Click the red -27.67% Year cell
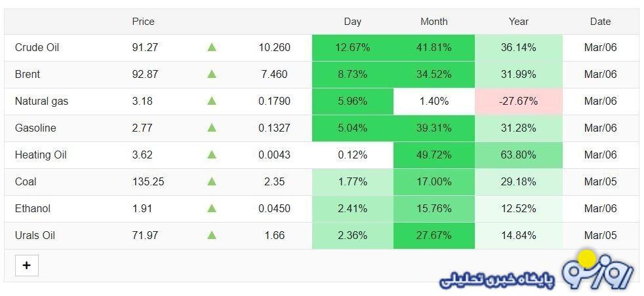The height and width of the screenshot is (296, 644). coord(518,102)
